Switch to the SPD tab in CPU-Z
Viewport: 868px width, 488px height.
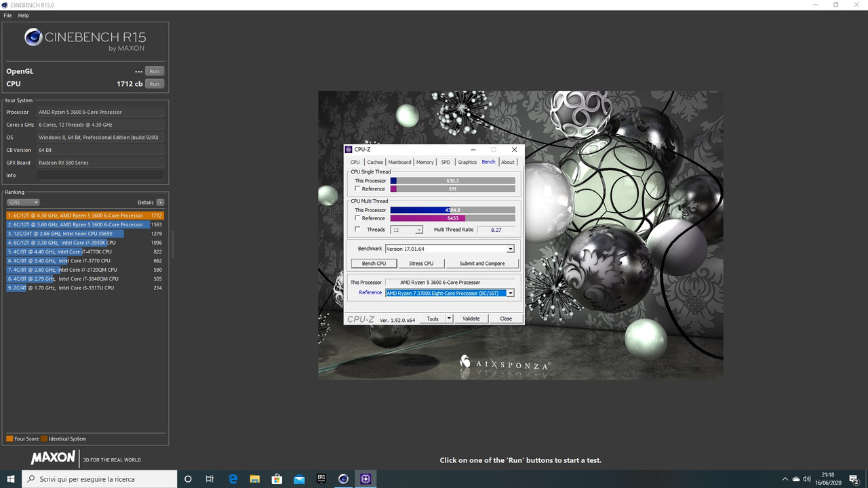click(446, 162)
